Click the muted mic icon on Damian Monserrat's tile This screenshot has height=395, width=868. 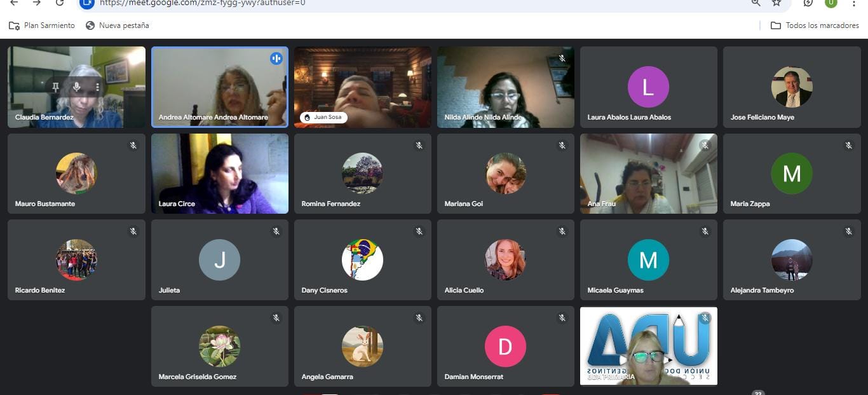(x=562, y=318)
